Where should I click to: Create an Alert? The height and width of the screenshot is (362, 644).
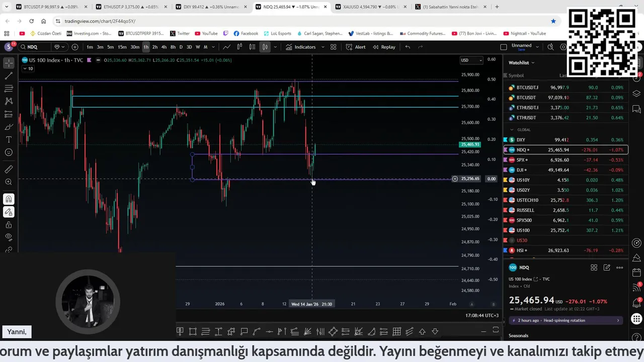click(356, 47)
